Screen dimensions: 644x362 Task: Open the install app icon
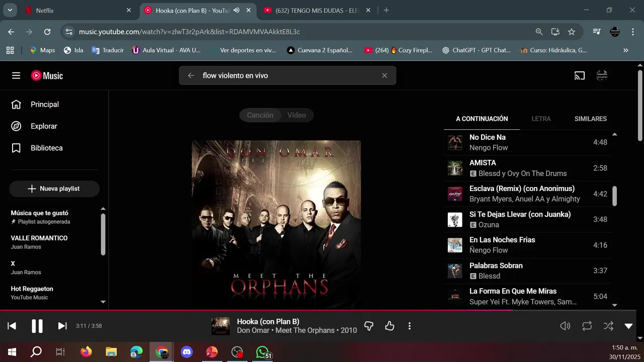click(555, 32)
